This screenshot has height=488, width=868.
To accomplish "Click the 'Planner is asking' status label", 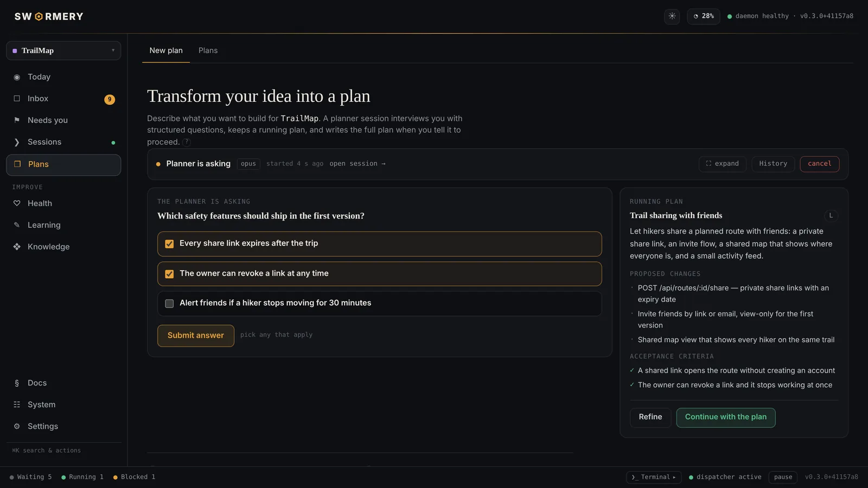I will click(198, 164).
